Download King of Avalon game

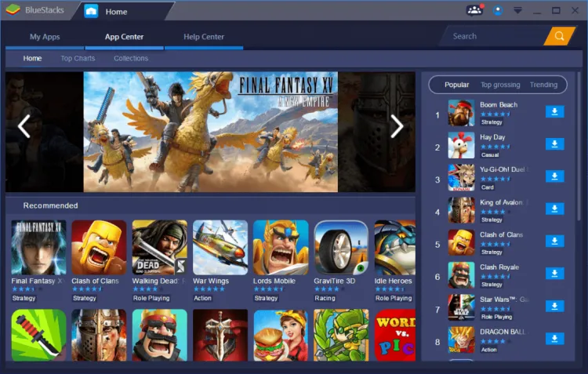click(554, 209)
